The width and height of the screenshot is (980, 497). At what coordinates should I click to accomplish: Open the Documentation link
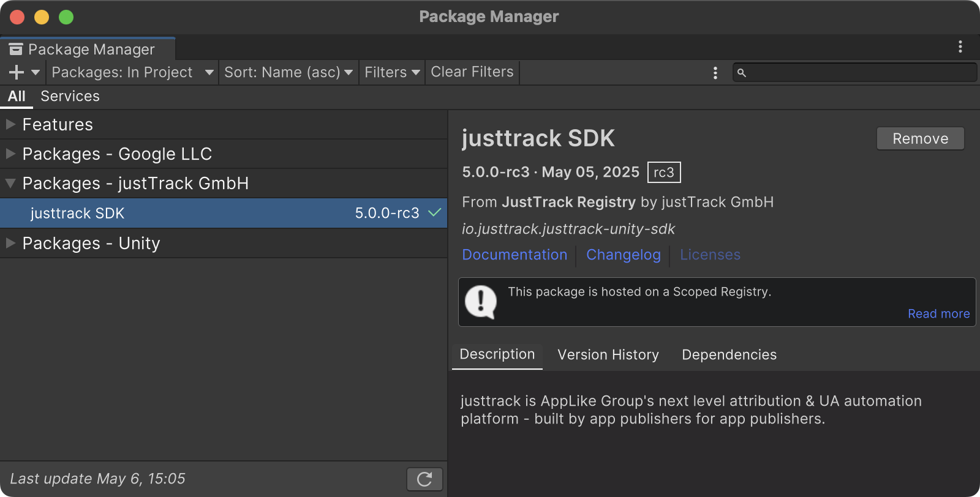coord(514,255)
